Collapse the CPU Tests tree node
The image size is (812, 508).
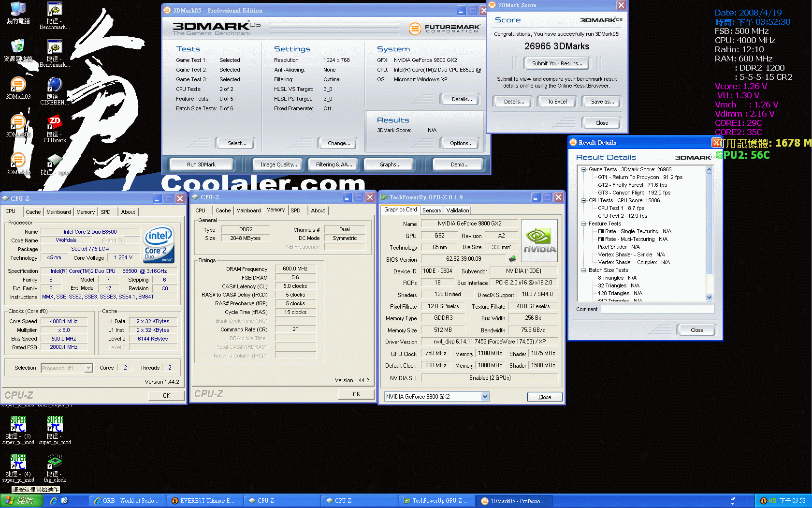[584, 200]
